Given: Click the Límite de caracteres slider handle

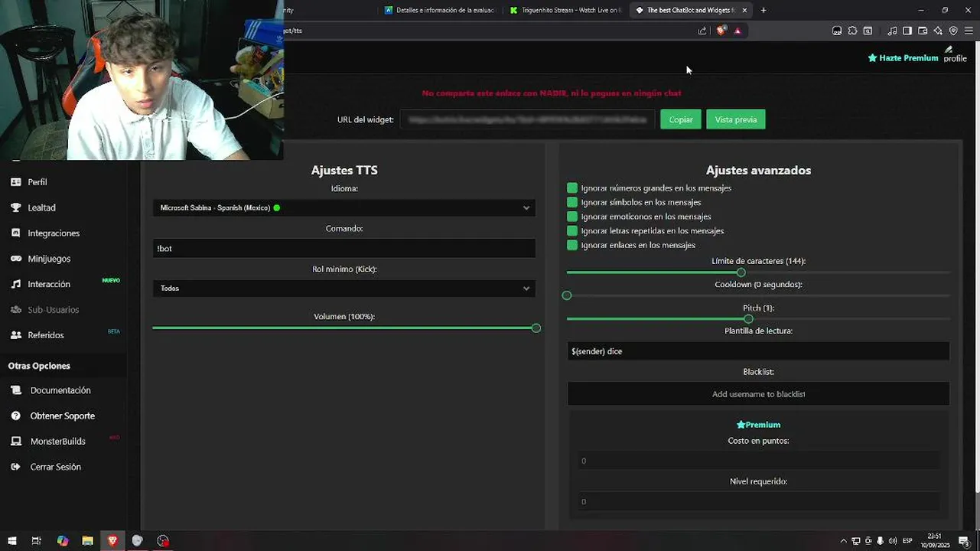Looking at the screenshot, I should tap(741, 272).
